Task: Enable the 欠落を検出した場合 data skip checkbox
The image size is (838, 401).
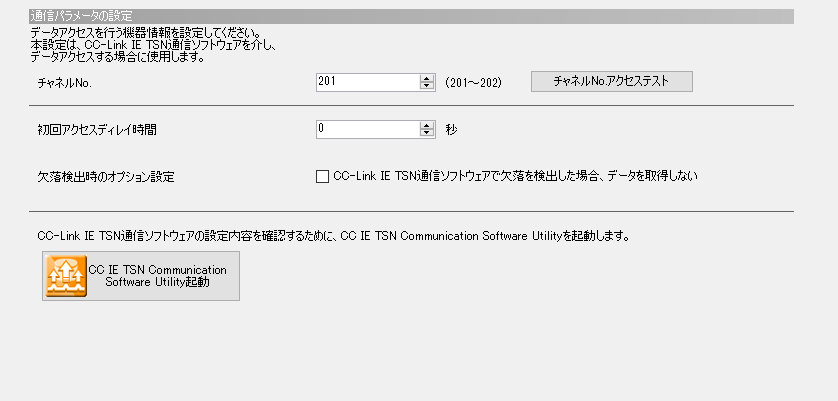Action: [x=322, y=176]
